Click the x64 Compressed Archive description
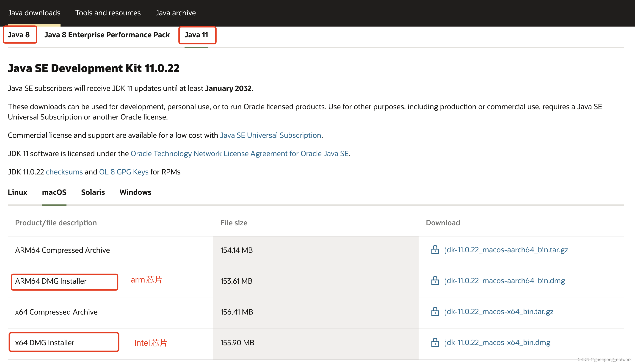Image resolution: width=635 pixels, height=364 pixels. point(56,312)
